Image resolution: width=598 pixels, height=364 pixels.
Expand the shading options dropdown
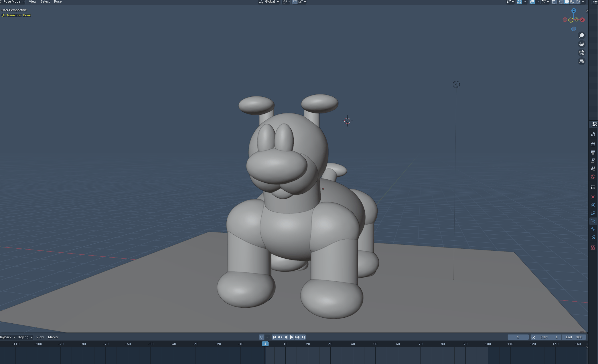583,2
